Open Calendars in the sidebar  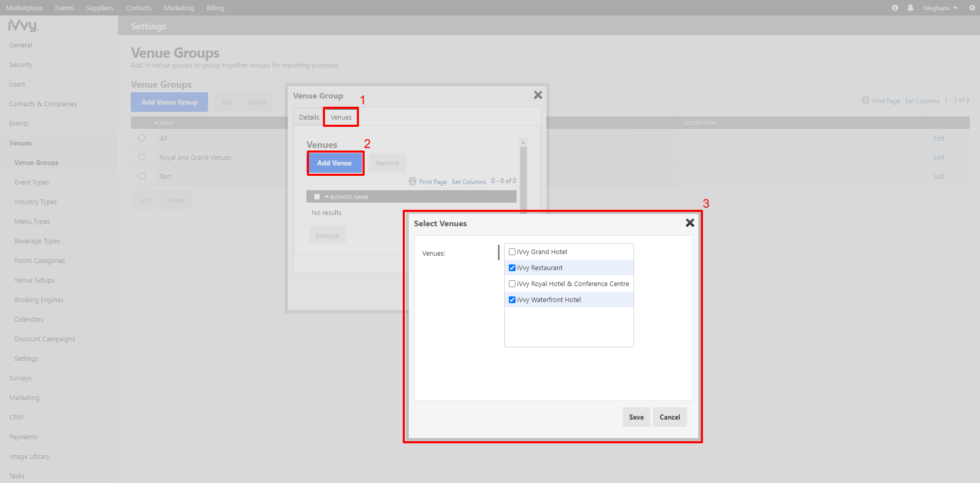coord(29,319)
